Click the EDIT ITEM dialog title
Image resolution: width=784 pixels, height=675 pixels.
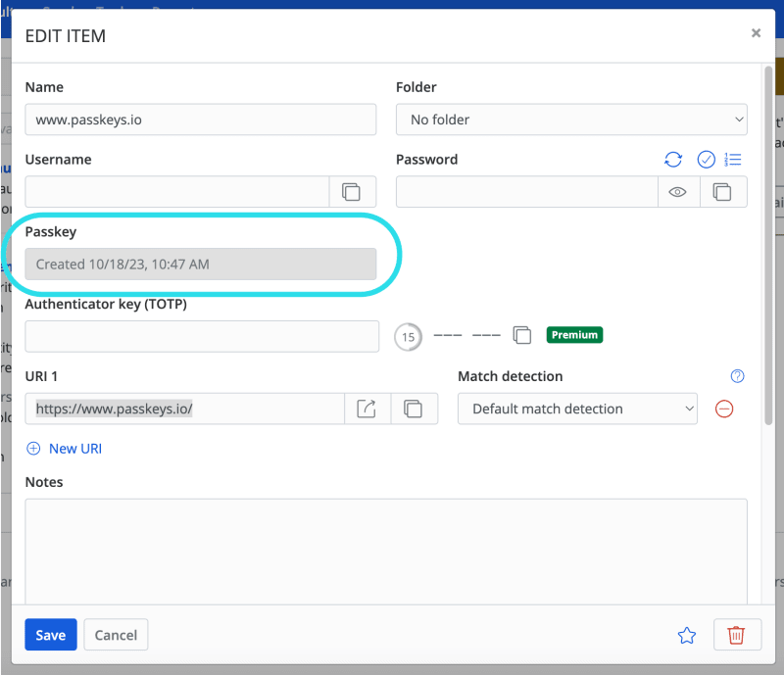pyautogui.click(x=69, y=35)
